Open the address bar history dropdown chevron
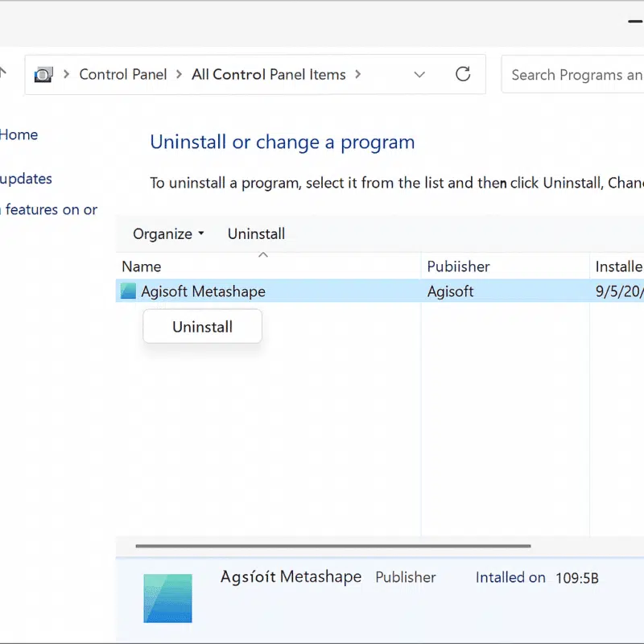 point(419,75)
